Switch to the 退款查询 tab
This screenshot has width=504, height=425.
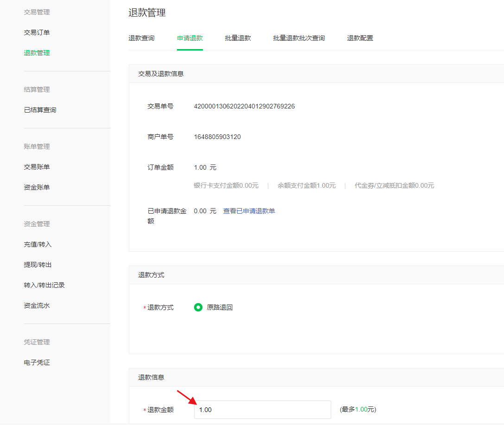[141, 38]
